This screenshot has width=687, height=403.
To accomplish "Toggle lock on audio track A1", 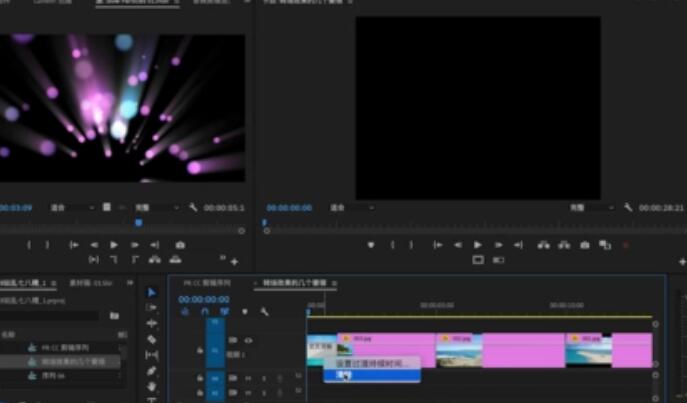I will point(200,378).
